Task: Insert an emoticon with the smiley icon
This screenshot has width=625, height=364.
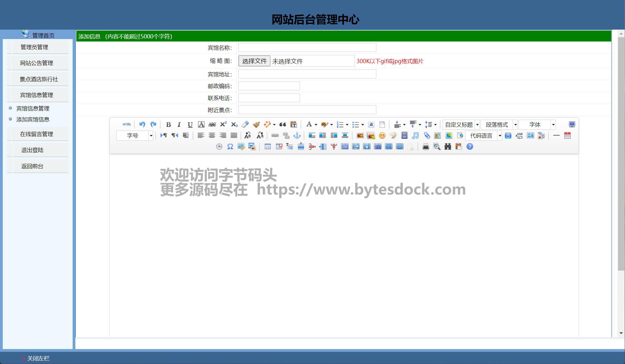Action: (x=382, y=135)
